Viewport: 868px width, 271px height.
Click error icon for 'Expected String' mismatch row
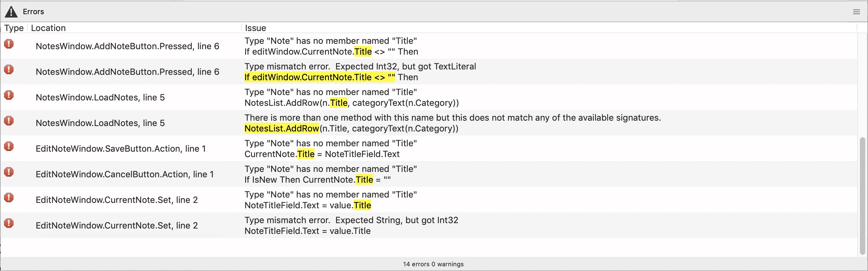(x=9, y=223)
